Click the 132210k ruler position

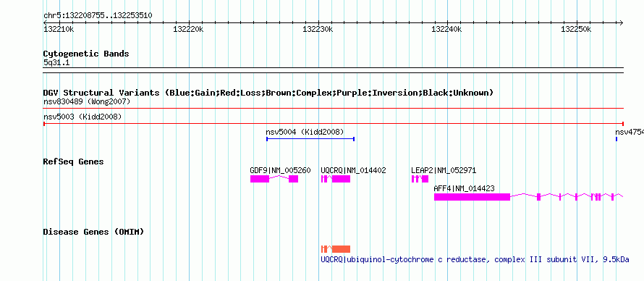coord(59,29)
